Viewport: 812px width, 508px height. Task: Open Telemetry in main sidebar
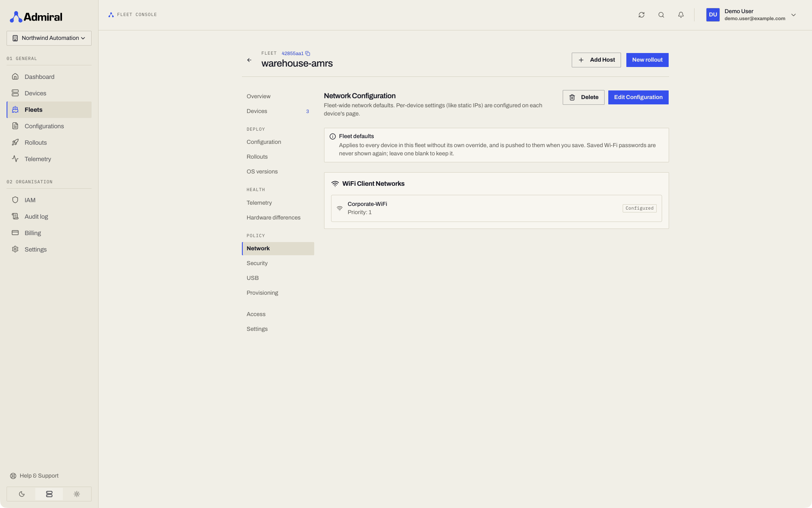pos(49,159)
